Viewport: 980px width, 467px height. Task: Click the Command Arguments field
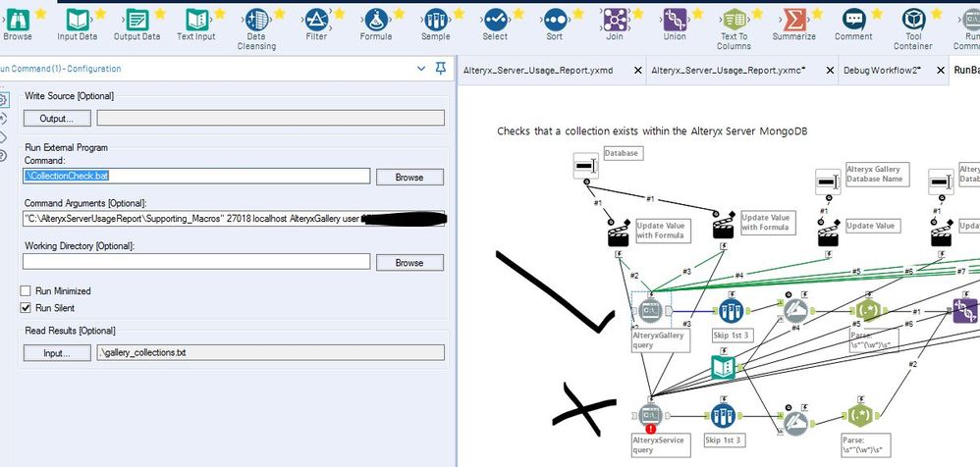pyautogui.click(x=234, y=219)
